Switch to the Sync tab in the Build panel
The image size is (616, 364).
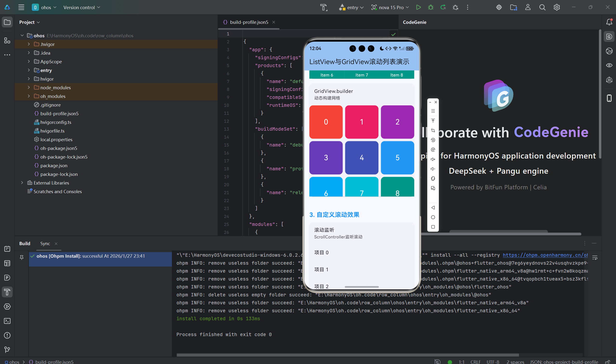tap(45, 243)
